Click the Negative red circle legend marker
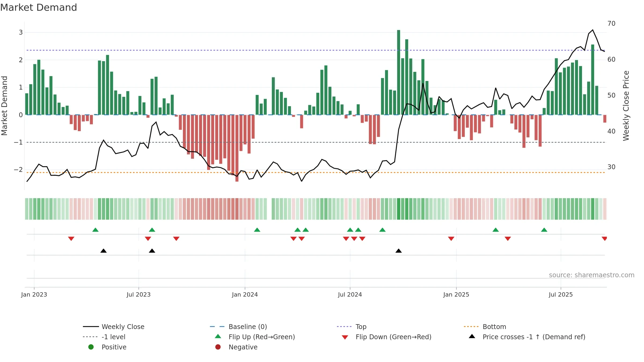The width and height of the screenshot is (644, 362). click(218, 347)
